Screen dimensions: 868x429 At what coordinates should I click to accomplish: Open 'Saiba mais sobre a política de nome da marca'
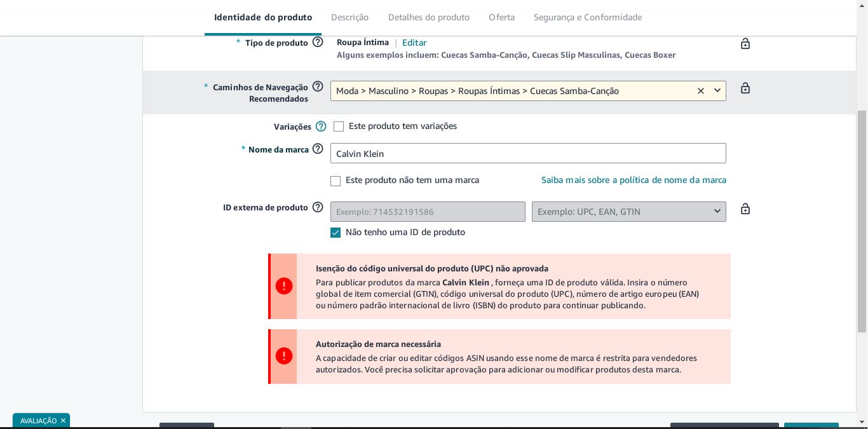tap(634, 180)
